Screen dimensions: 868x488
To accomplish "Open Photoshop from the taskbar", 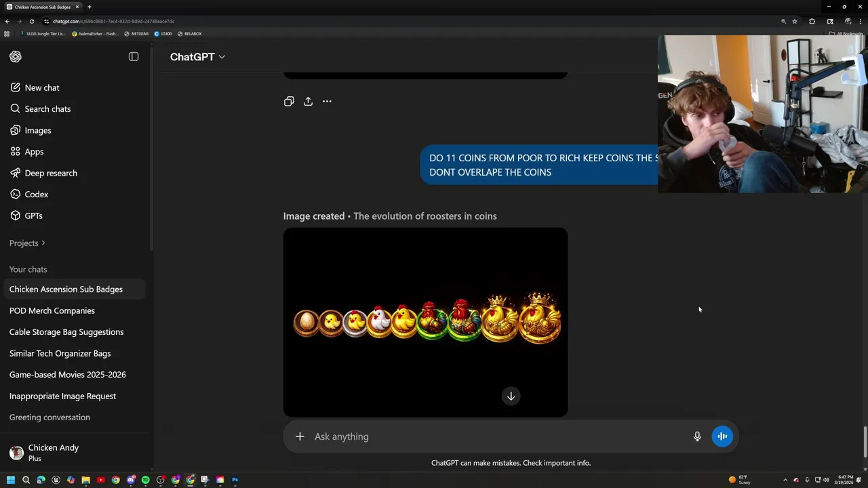I will [235, 480].
